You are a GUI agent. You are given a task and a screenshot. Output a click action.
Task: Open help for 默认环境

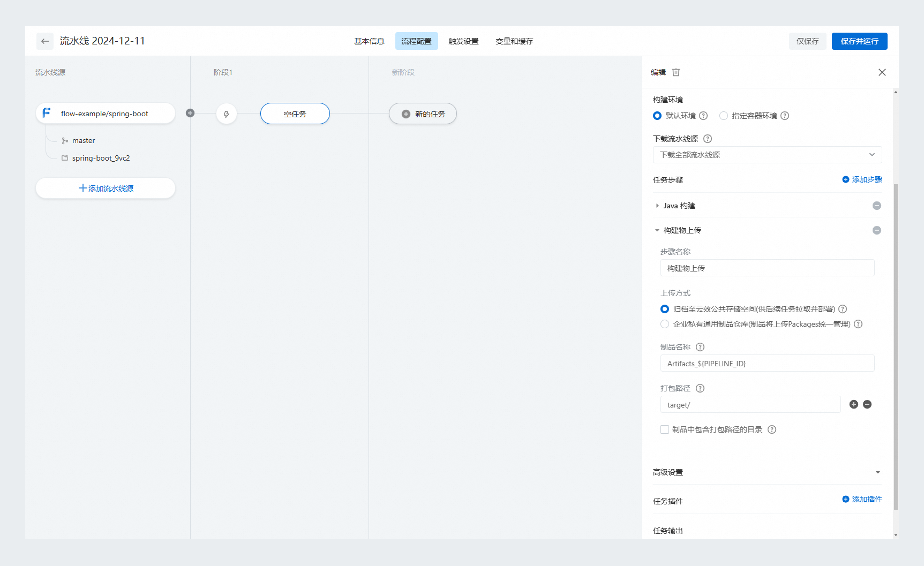pos(703,116)
